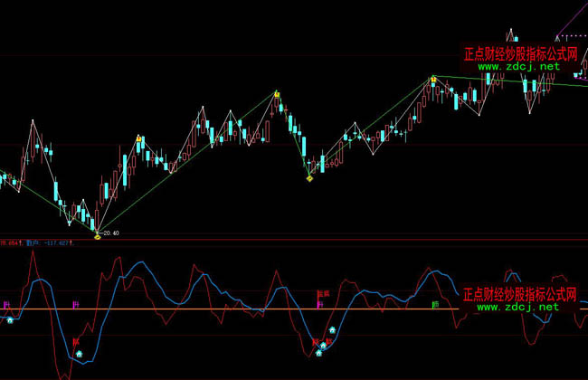
Task: Click the lowest cyan house icon in the middle trough cluster
Action: (x=319, y=353)
